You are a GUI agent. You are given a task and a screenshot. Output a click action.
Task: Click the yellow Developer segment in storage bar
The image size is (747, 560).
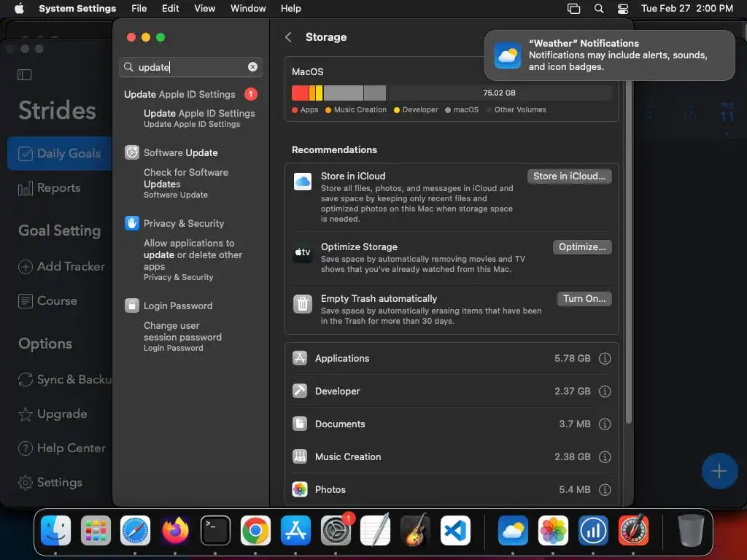(320, 93)
